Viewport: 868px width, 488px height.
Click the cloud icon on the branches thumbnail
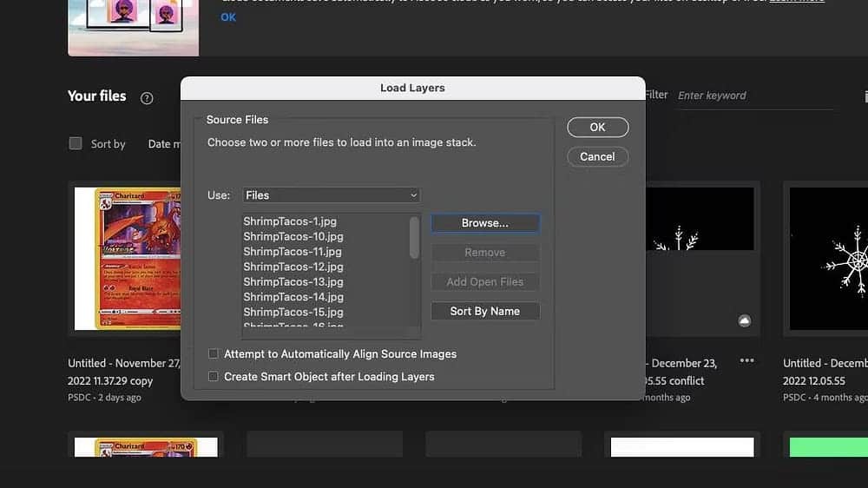(x=744, y=321)
